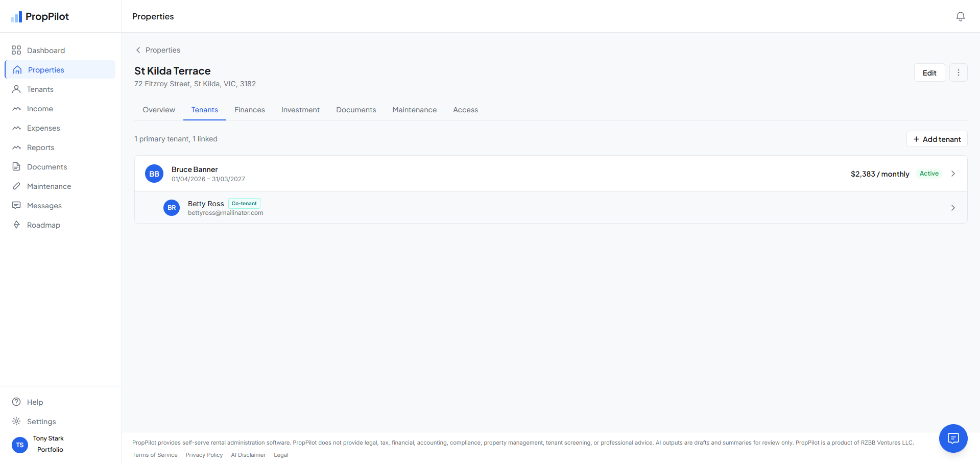Click the Help question mark icon
This screenshot has height=465, width=980.
click(16, 402)
